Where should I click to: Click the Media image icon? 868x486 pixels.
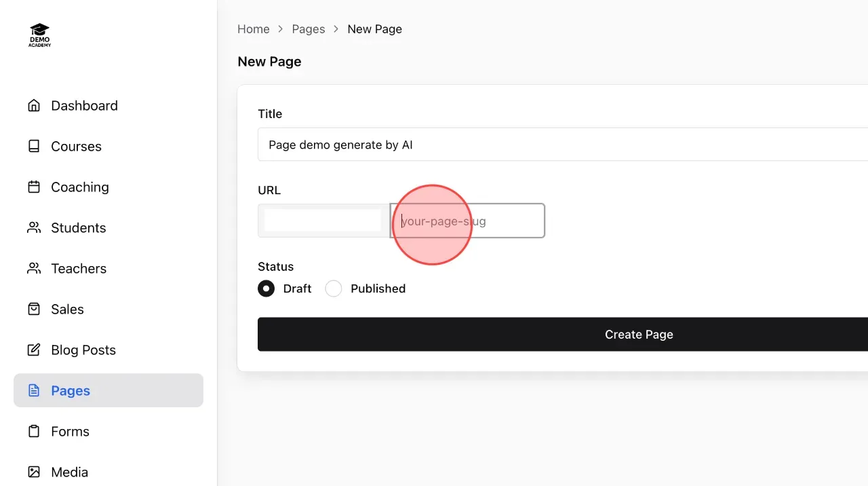[x=34, y=472]
